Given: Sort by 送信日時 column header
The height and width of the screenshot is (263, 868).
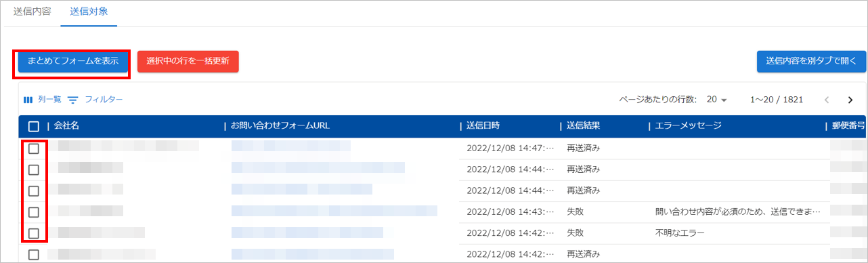Looking at the screenshot, I should pyautogui.click(x=483, y=125).
